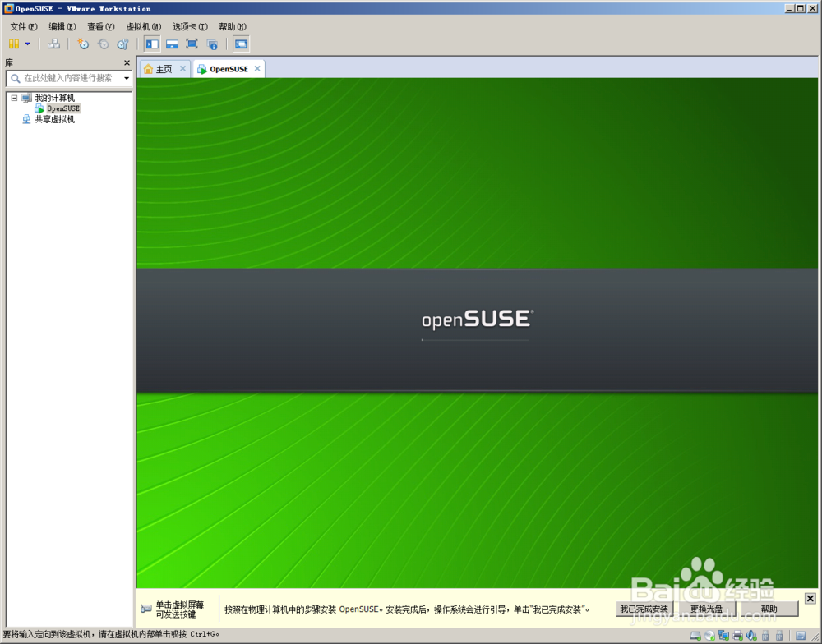Click the CD/DVD drive status bar icon
Viewport: 822px width, 644px height.
click(x=709, y=636)
